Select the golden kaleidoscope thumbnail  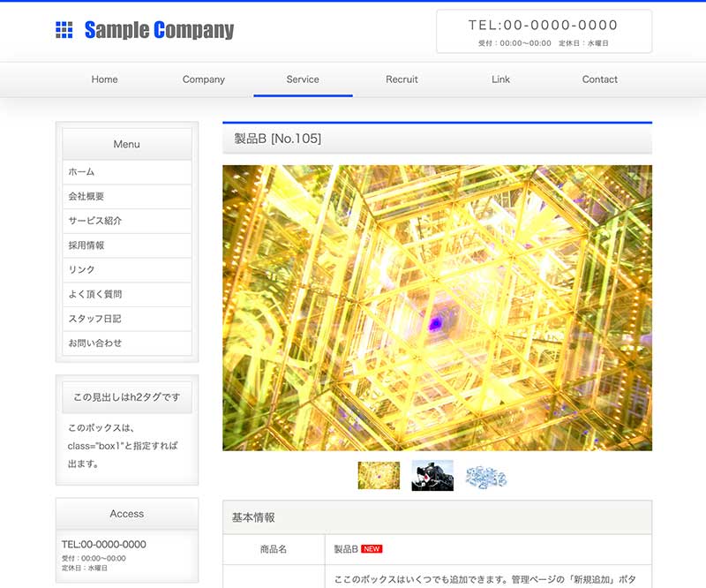click(x=379, y=475)
